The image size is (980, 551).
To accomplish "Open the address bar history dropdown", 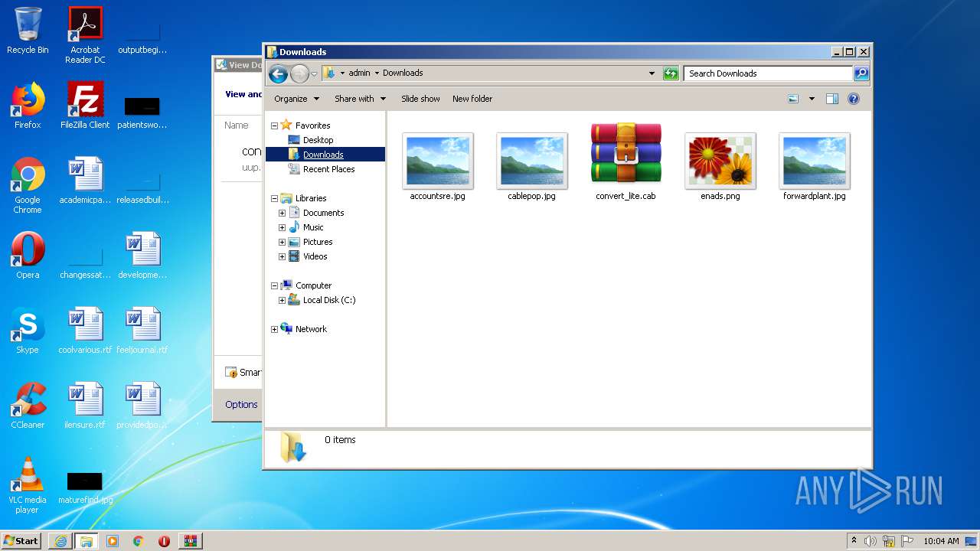I will coord(652,73).
